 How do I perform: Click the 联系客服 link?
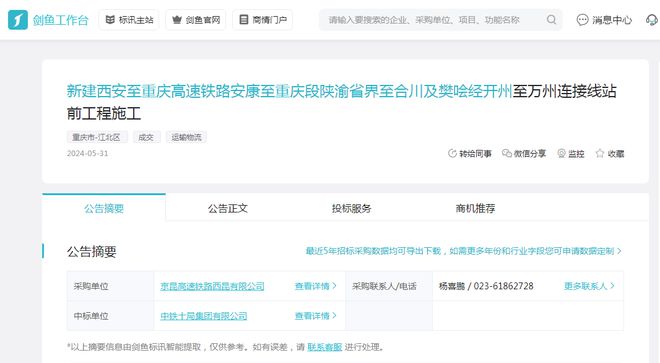[x=325, y=347]
